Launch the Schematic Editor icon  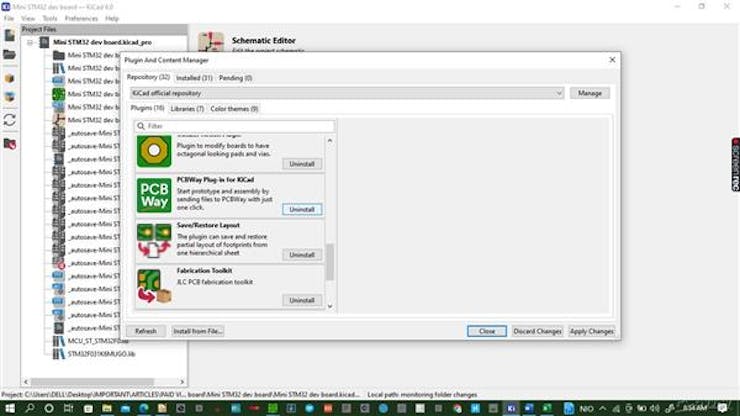pos(211,42)
